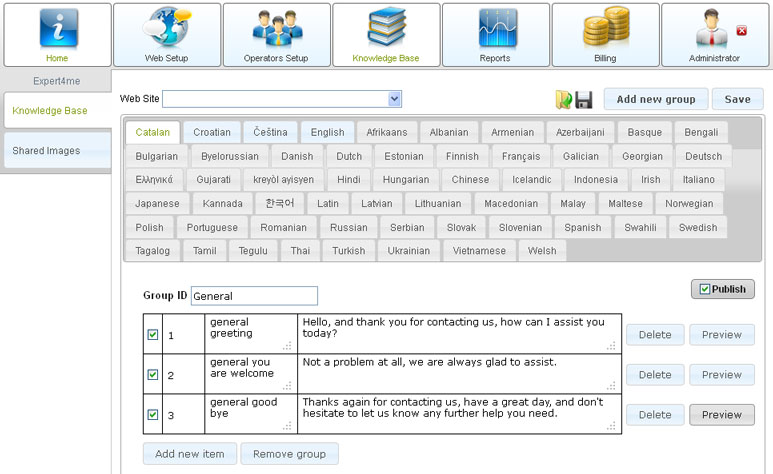Viewport: 773px width, 474px height.
Task: Select the Turkish language tab
Action: 349,251
